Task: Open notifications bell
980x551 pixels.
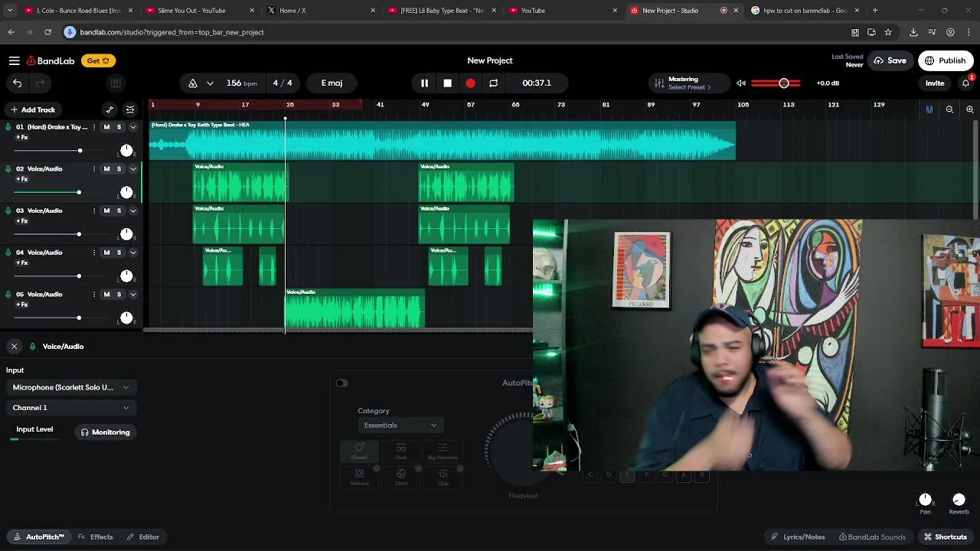Action: click(966, 83)
